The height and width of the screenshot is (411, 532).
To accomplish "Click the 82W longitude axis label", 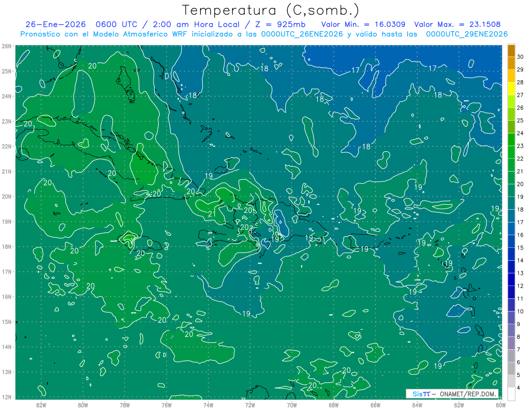I will [x=41, y=405].
